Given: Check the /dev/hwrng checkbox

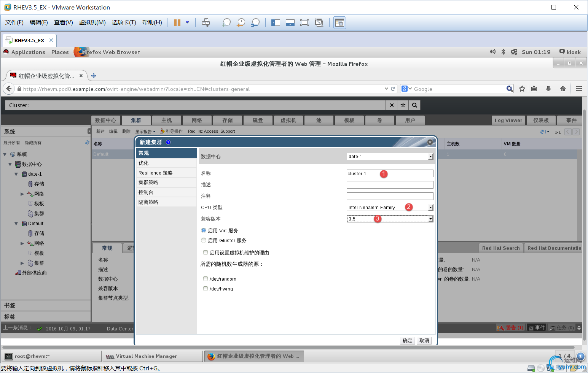Looking at the screenshot, I should 206,289.
